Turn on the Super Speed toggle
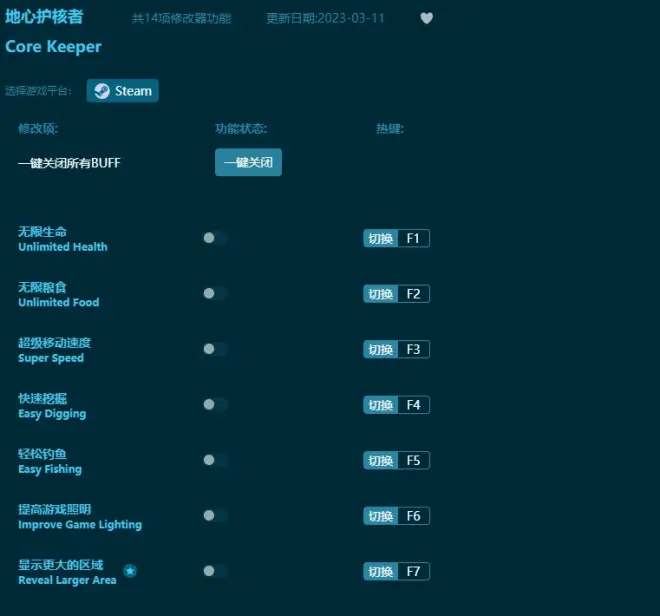Viewport: 660px width, 616px height. [x=214, y=349]
